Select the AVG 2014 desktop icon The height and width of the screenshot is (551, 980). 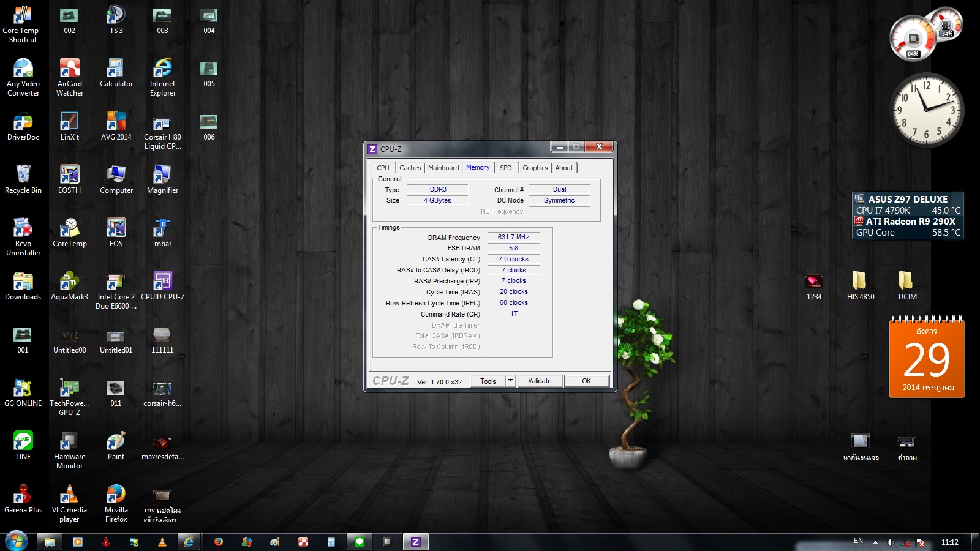(x=116, y=127)
